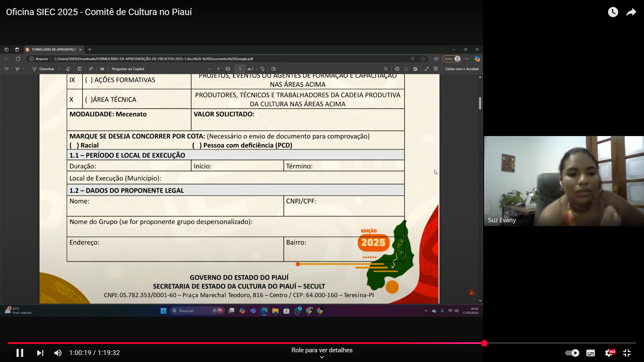Skip to the next video

tap(40, 353)
